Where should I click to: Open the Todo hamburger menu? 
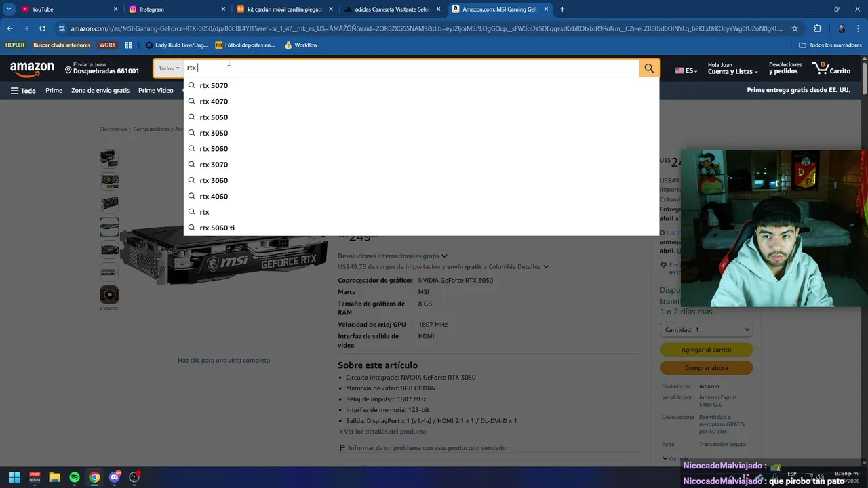23,90
